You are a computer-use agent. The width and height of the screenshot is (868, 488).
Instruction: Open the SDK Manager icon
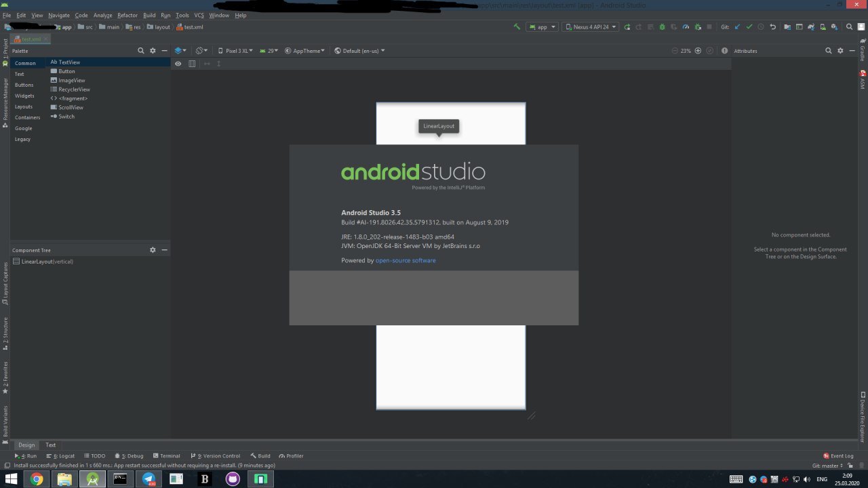point(834,27)
